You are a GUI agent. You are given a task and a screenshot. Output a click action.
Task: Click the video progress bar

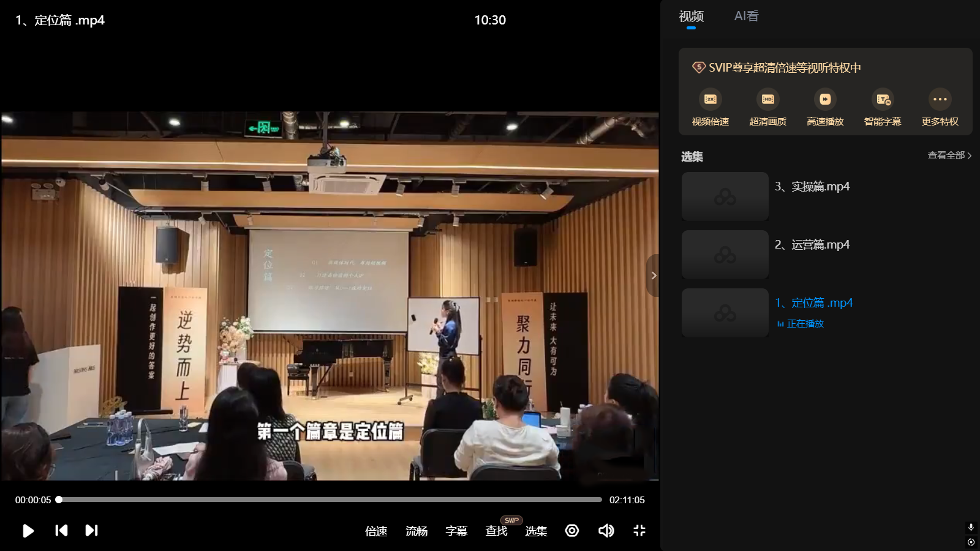coord(331,500)
